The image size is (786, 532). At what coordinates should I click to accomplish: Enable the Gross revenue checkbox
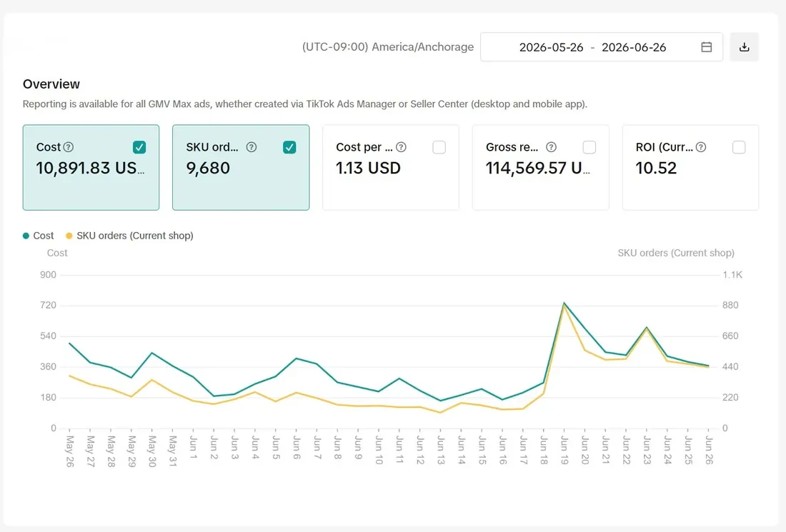coord(589,147)
